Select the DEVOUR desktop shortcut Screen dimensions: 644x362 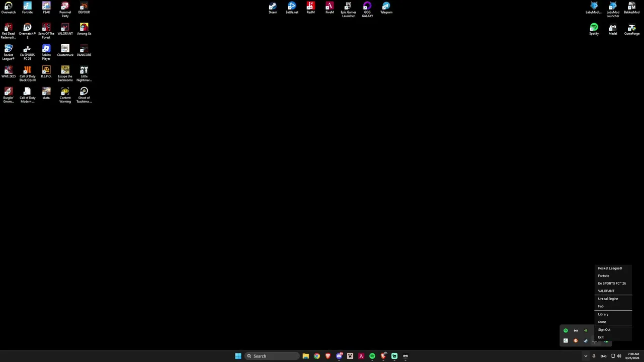coord(84,8)
